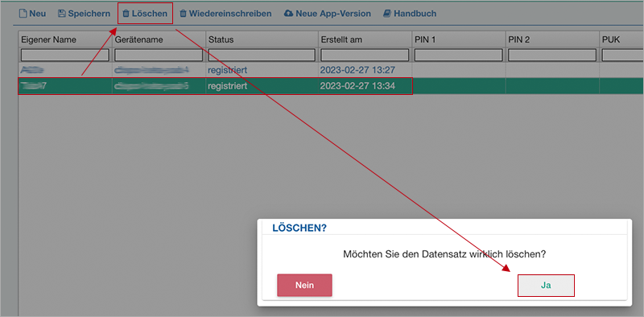This screenshot has height=317, width=644.
Task: Click the Speichern floppy disk icon
Action: click(x=62, y=14)
